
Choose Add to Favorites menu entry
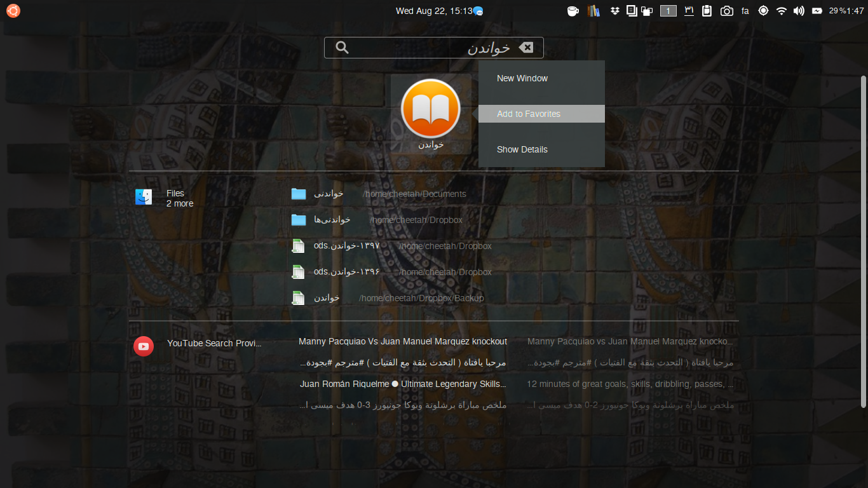point(529,114)
